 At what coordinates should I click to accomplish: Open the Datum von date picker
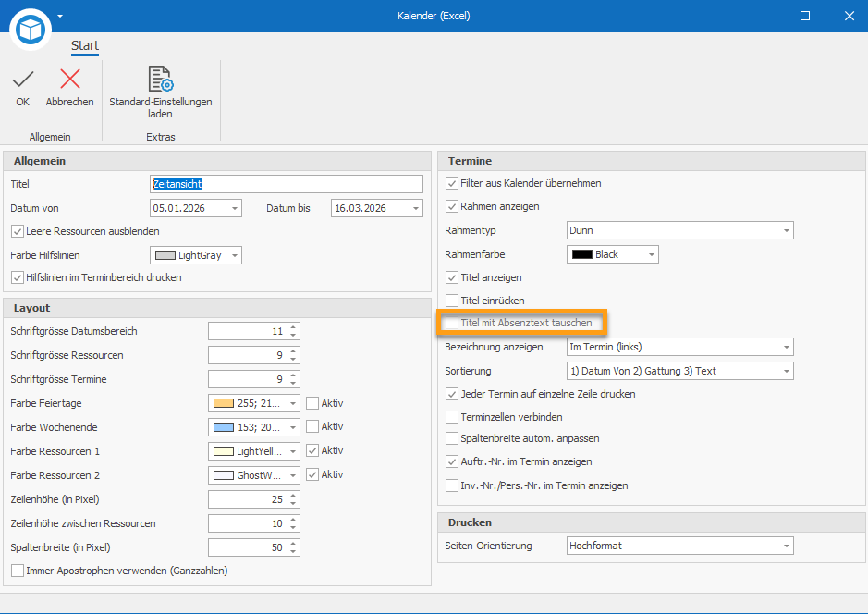pos(233,208)
